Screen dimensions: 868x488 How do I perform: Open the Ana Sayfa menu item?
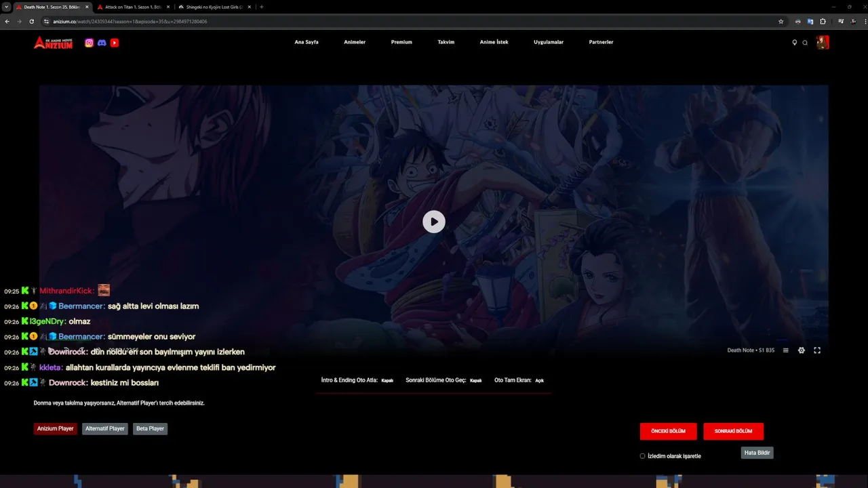pyautogui.click(x=307, y=42)
